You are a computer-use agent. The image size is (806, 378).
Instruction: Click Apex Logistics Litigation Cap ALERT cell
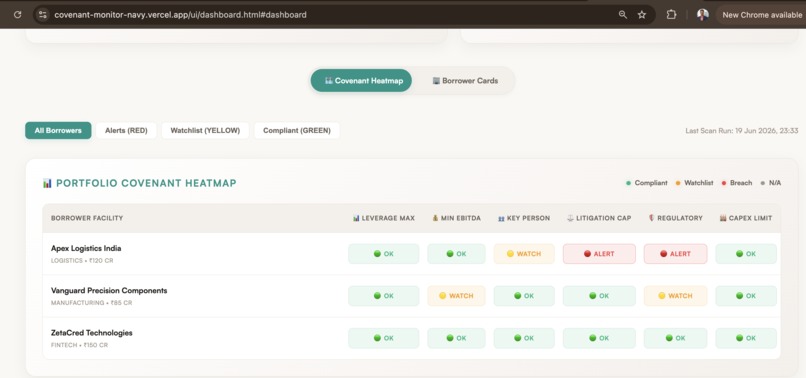[x=599, y=254]
